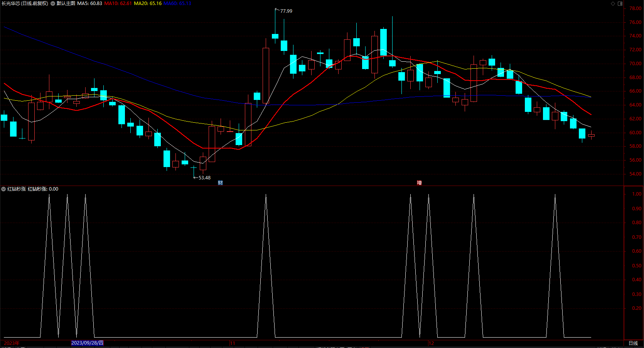The image size is (644, 348).
Task: Select the 2023/09/28/四 date label
Action: point(87,343)
